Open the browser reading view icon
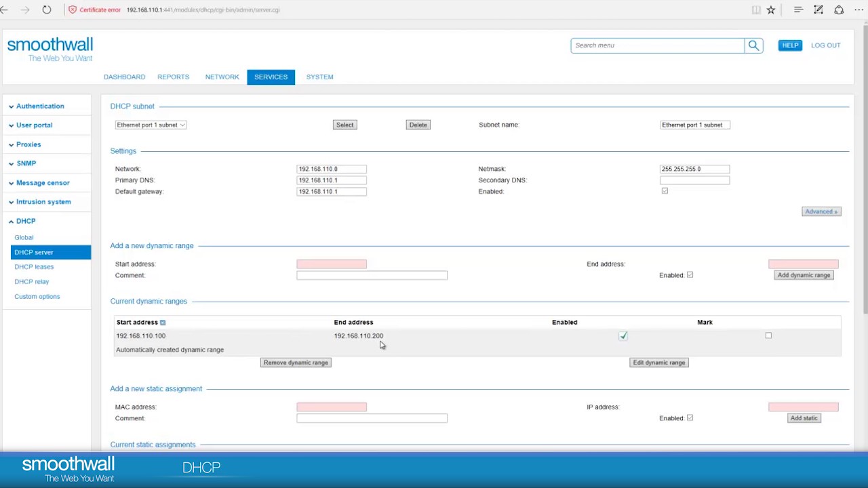This screenshot has width=868, height=488. (x=756, y=10)
